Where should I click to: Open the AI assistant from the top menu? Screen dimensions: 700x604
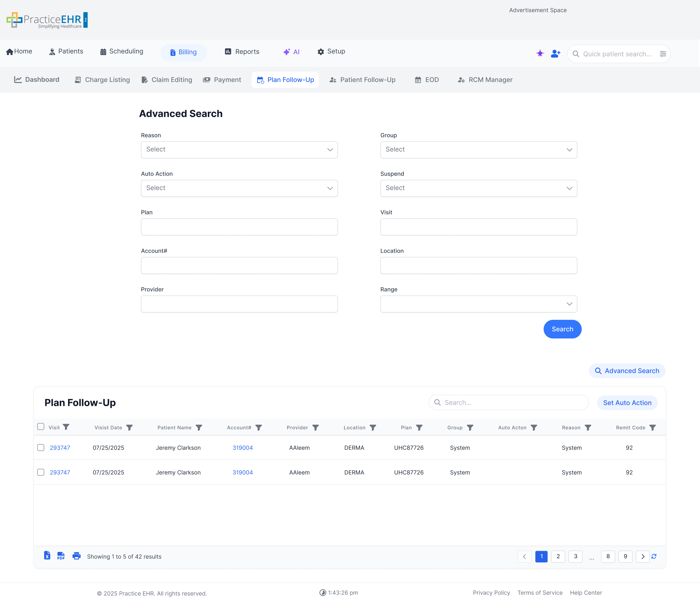(x=291, y=52)
